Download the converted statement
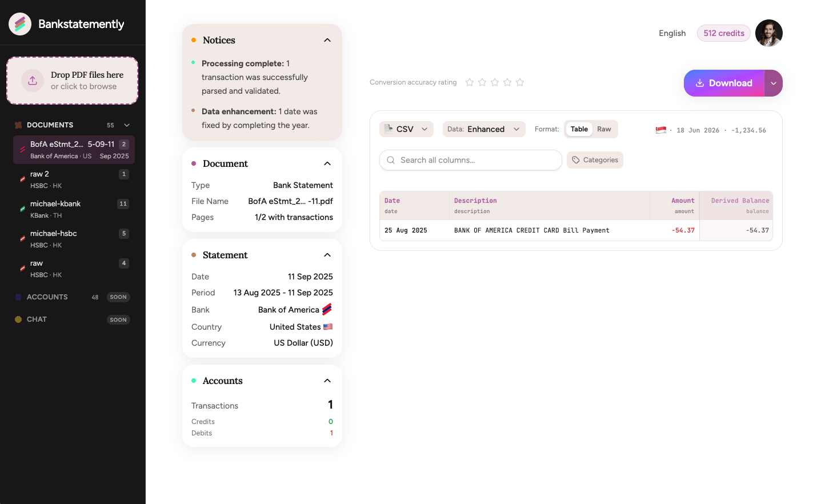Viewport: 817px width, 504px height. point(724,83)
